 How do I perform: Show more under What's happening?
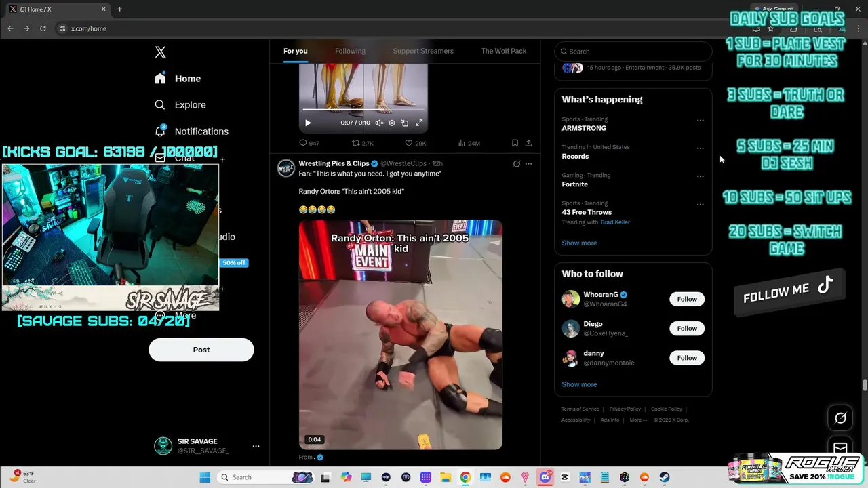pos(579,243)
